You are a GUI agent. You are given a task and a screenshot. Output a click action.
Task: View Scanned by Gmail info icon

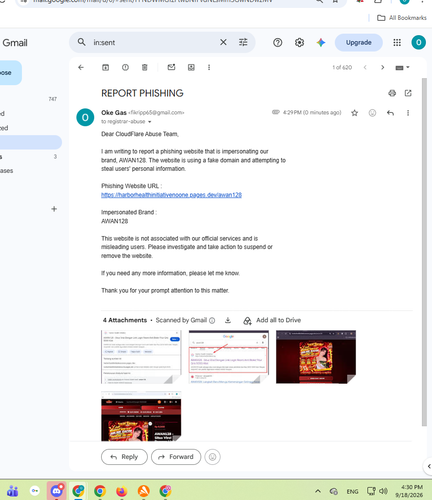tap(212, 321)
